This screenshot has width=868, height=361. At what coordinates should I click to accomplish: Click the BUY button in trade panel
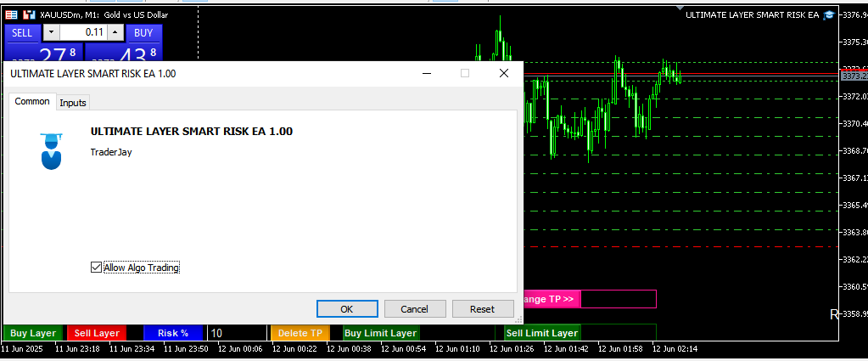(143, 33)
